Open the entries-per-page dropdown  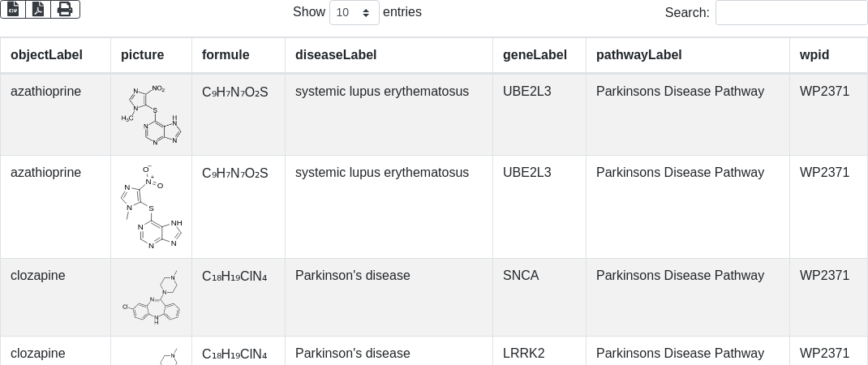coord(354,13)
